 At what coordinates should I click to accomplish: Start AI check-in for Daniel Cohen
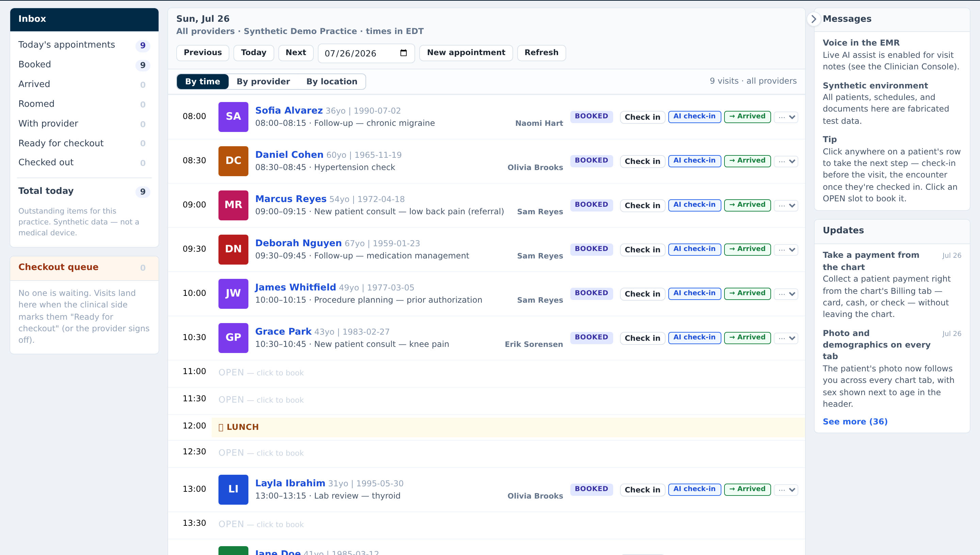point(695,161)
